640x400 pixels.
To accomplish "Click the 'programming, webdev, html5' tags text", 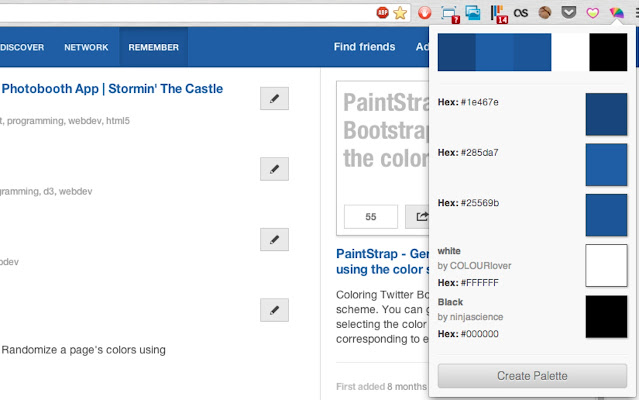I will click(68, 121).
